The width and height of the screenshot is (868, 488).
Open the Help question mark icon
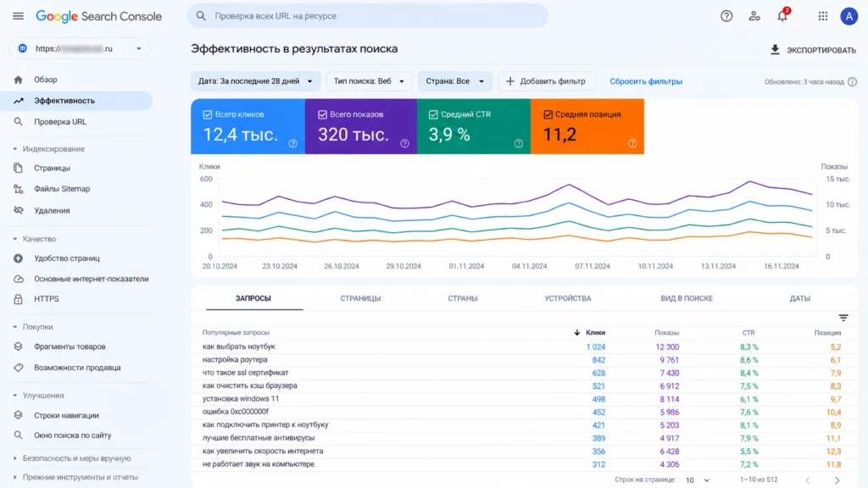[726, 16]
